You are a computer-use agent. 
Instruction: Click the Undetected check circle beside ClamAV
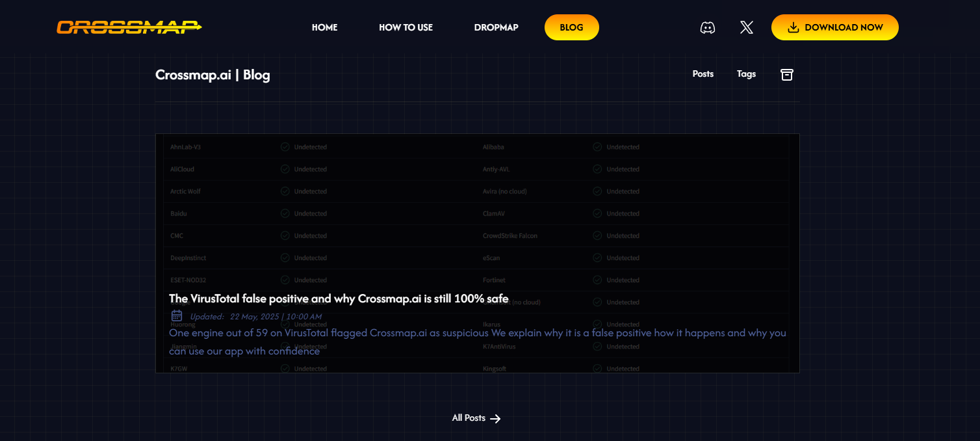click(x=597, y=213)
